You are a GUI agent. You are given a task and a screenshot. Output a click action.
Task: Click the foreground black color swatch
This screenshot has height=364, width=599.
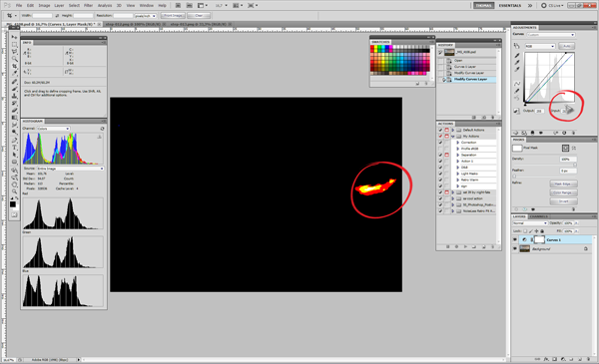pyautogui.click(x=13, y=204)
